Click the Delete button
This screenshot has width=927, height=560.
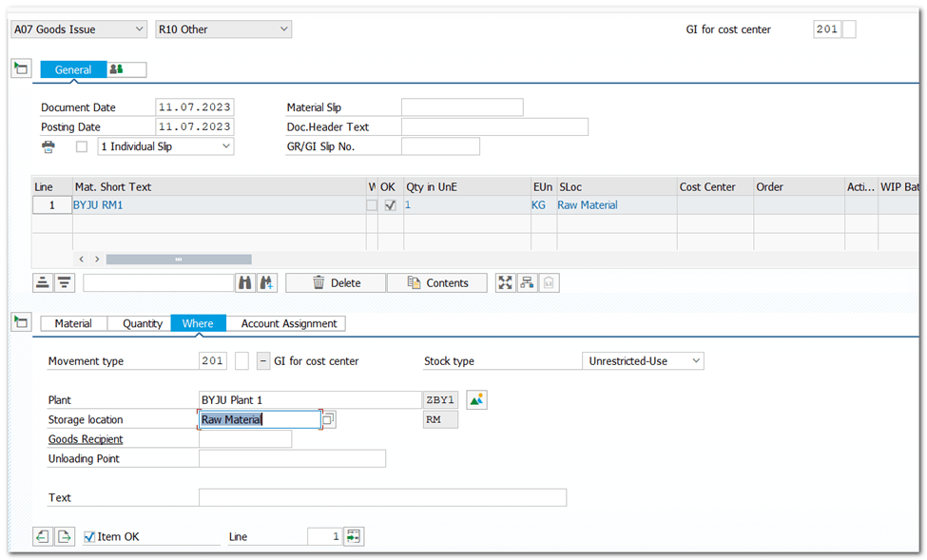point(336,282)
